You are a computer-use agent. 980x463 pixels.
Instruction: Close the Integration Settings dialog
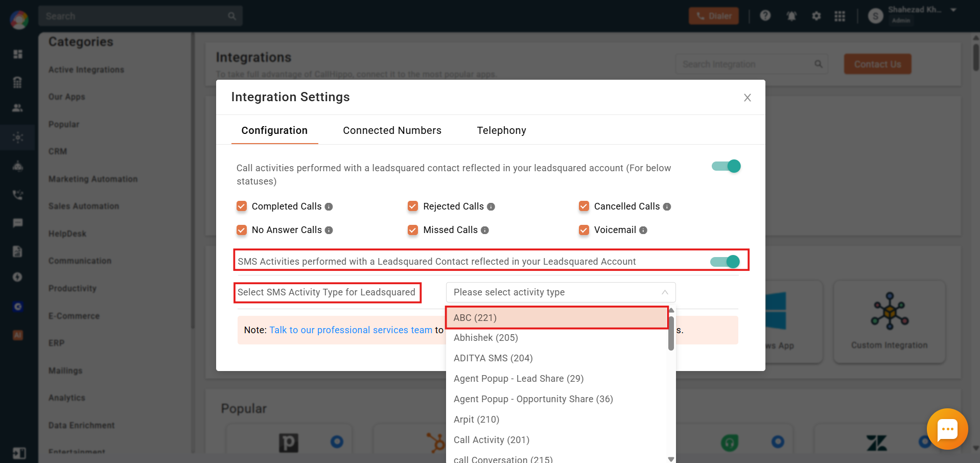(x=747, y=98)
